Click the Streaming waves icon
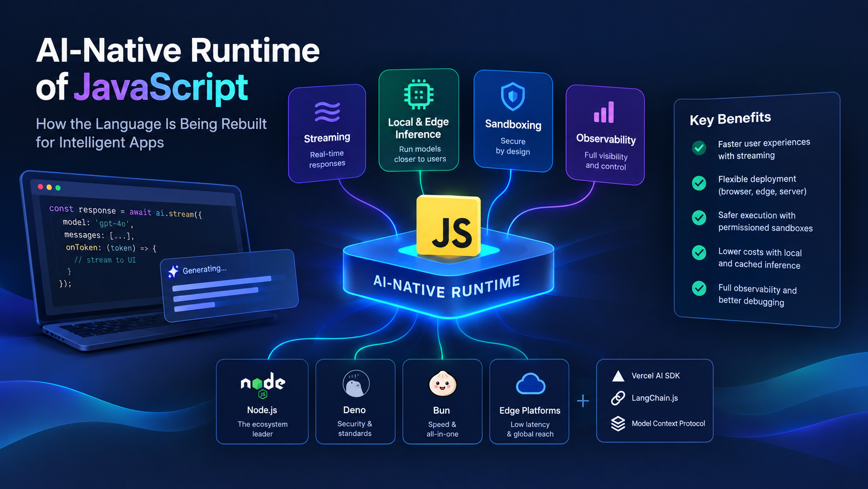This screenshot has width=868, height=489. [x=328, y=112]
